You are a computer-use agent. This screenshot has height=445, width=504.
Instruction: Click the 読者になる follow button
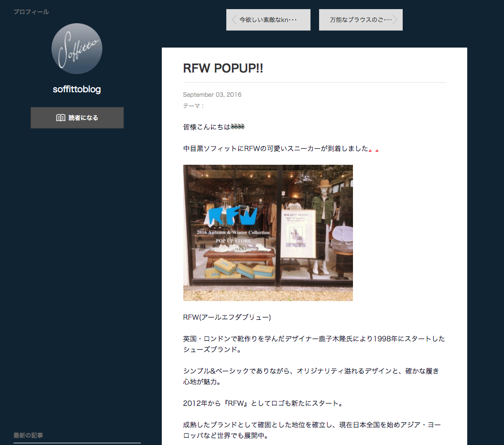point(77,118)
